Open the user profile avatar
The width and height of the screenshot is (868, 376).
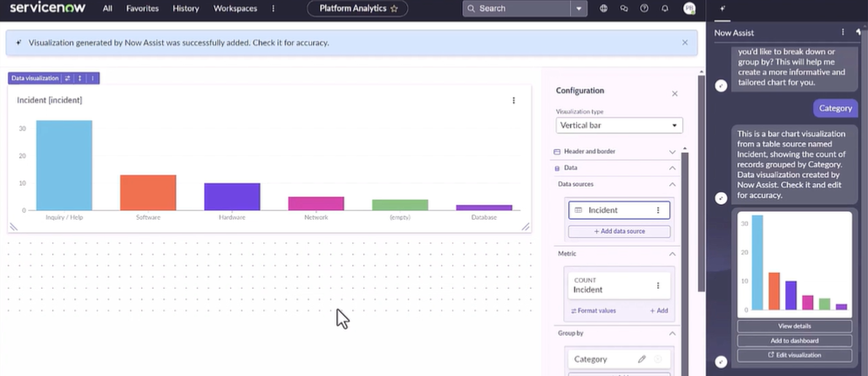coord(689,9)
